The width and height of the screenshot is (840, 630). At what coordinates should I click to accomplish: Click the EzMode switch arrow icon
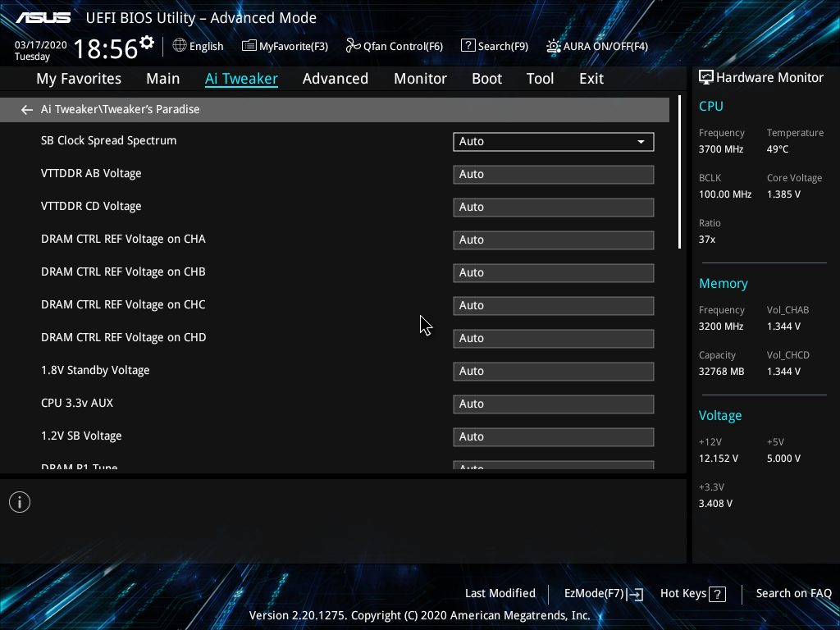pyautogui.click(x=635, y=594)
